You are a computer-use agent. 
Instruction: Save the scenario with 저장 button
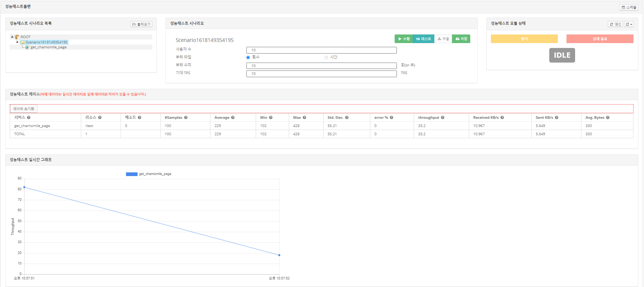coord(461,39)
